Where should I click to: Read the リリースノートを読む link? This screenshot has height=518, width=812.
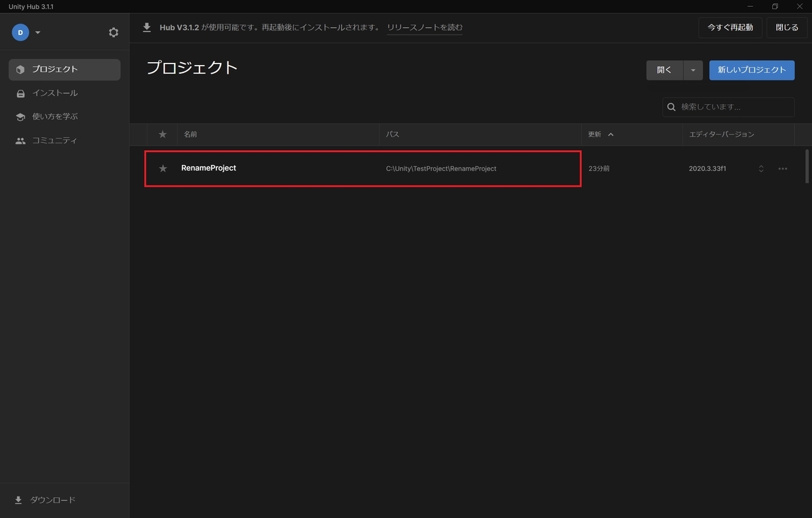coord(425,28)
